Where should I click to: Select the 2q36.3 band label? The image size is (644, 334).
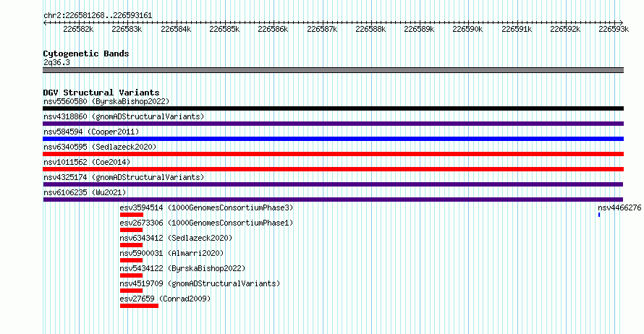(56, 62)
